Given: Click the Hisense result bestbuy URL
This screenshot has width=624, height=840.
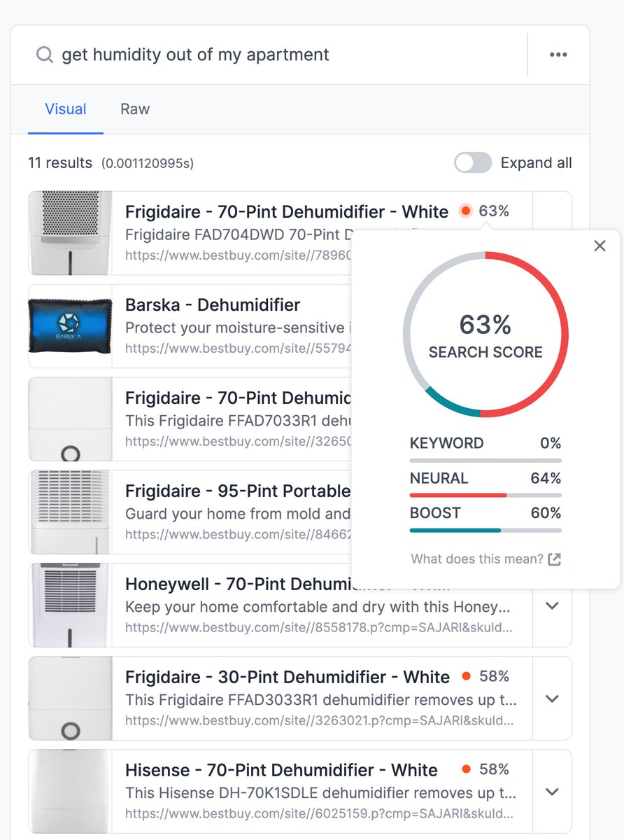Looking at the screenshot, I should (319, 814).
